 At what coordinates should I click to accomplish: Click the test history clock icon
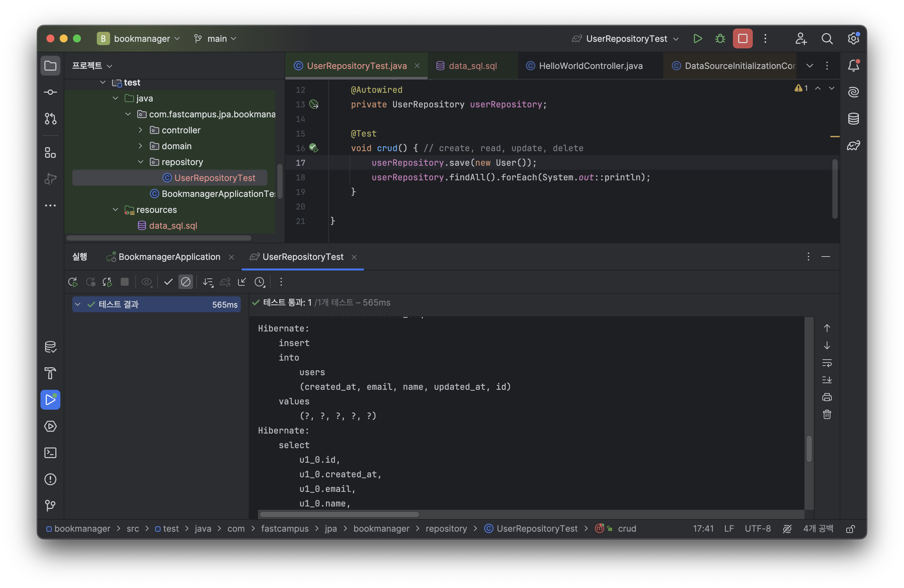(x=259, y=282)
